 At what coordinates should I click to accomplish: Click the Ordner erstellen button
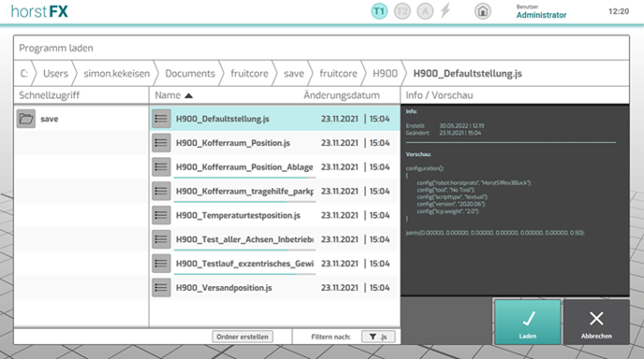click(242, 337)
